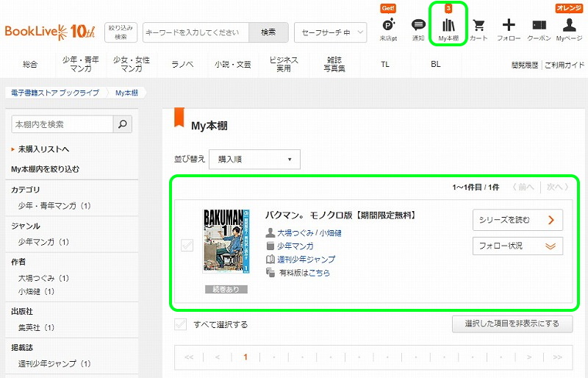This screenshot has height=378, width=588.
Task: Click 選択した項目を非表示にする button
Action: pos(512,324)
